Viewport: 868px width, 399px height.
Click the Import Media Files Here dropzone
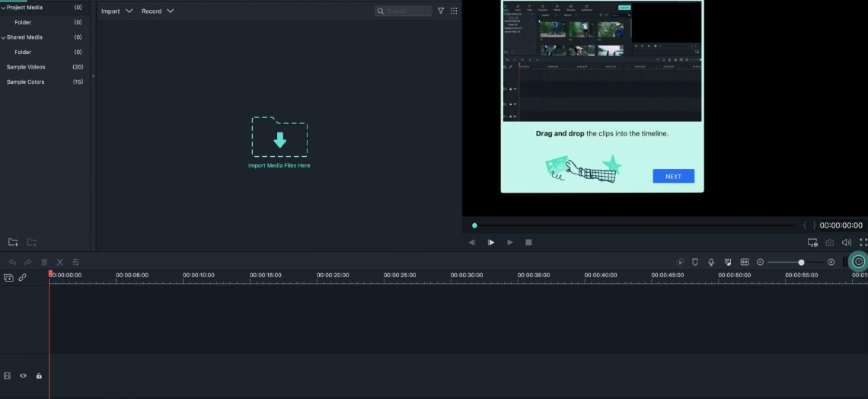point(279,142)
